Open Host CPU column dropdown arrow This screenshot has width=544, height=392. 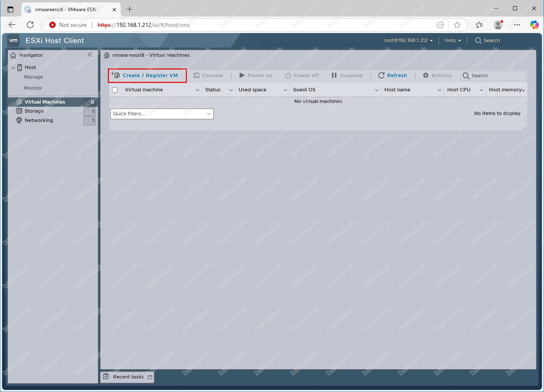tap(481, 90)
